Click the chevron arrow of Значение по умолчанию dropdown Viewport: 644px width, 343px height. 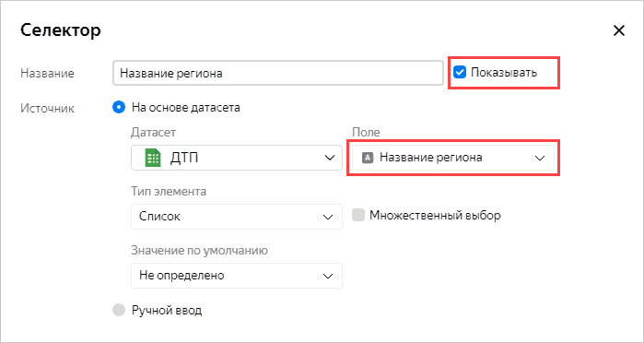(328, 276)
